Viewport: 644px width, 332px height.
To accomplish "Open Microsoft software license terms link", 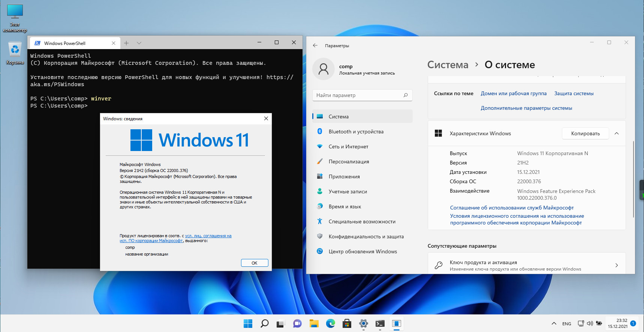I will click(517, 219).
